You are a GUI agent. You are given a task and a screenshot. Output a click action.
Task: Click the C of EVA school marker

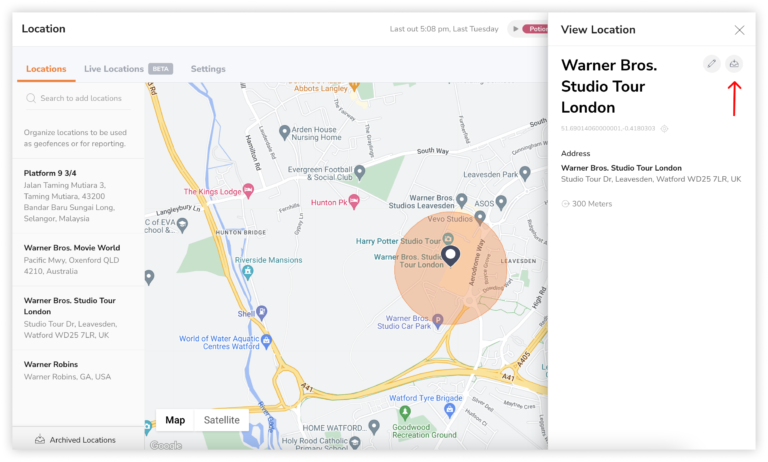(x=182, y=225)
